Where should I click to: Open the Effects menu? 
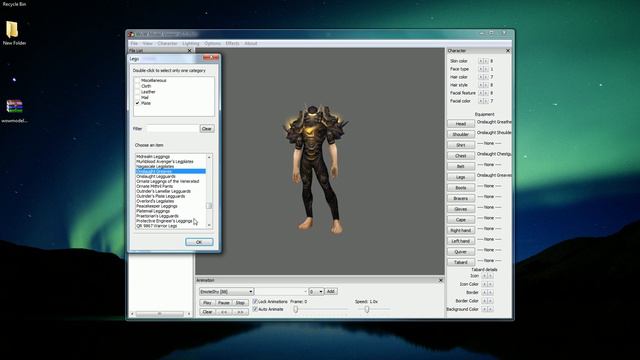232,43
